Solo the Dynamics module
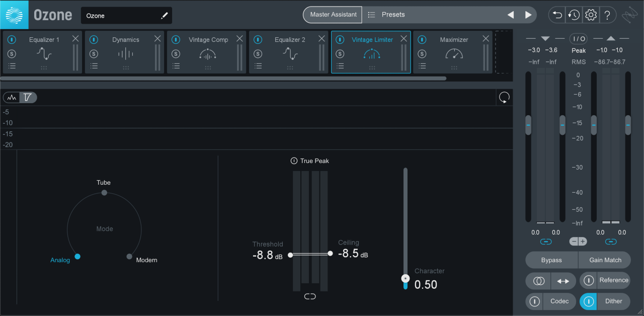The image size is (644, 316). click(x=94, y=54)
